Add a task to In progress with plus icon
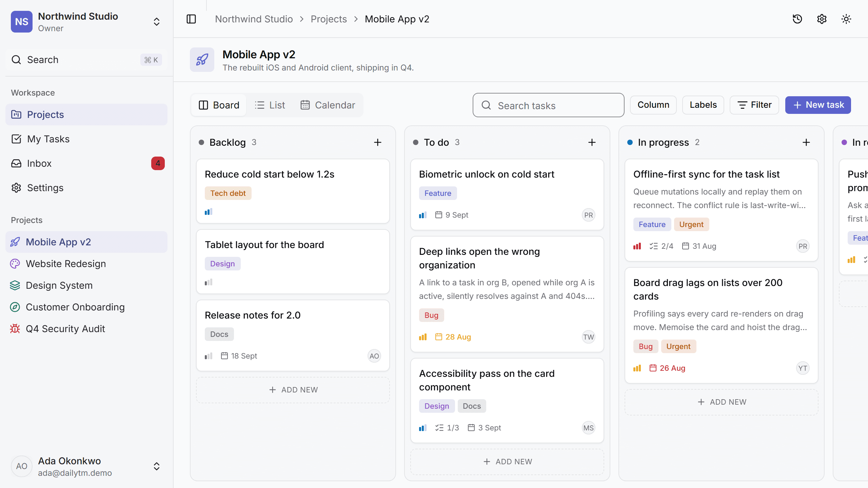Viewport: 868px width, 488px height. 806,142
